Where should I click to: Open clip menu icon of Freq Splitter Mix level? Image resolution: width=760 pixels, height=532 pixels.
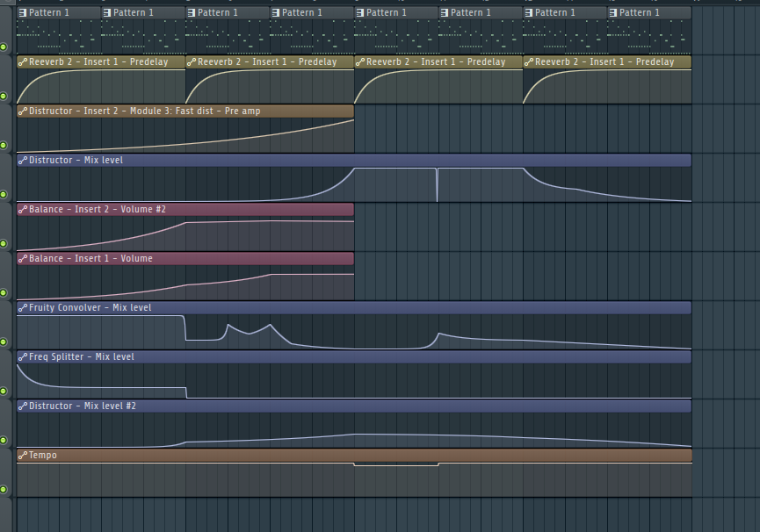click(22, 357)
